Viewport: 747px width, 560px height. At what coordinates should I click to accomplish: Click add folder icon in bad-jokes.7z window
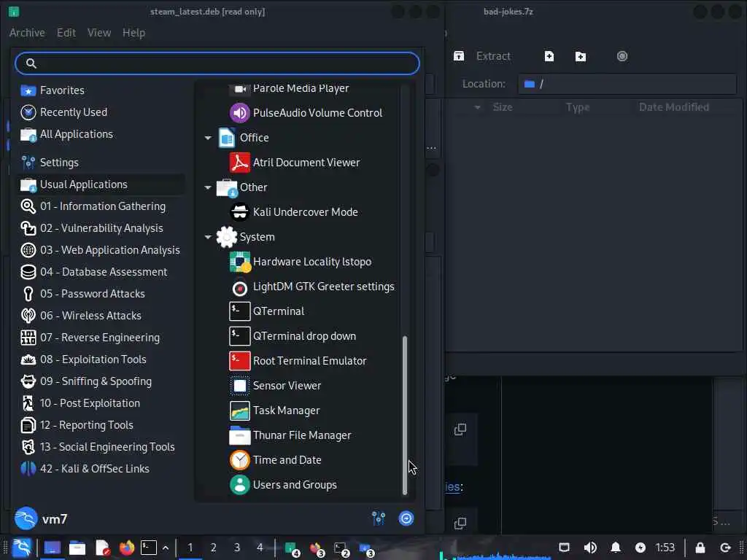580,56
